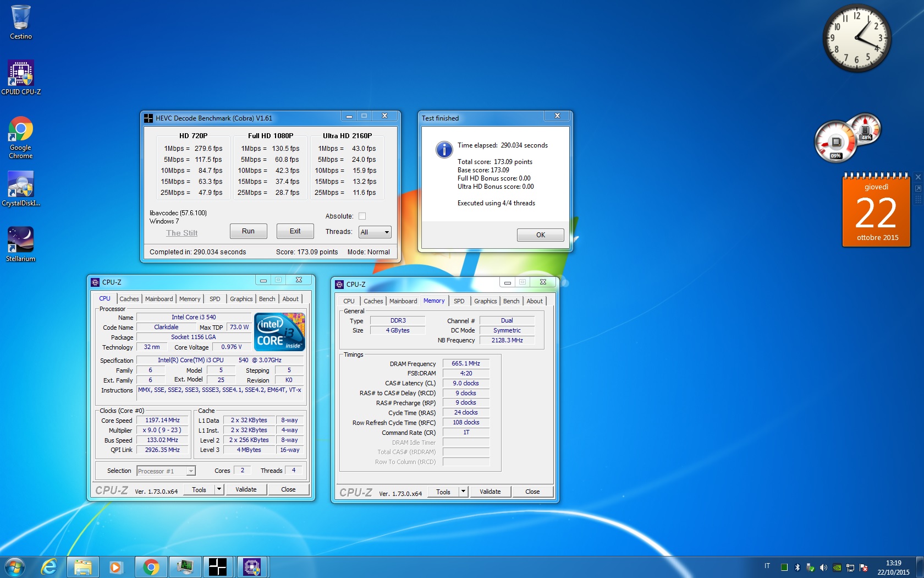This screenshot has width=924, height=578.
Task: Follow The Stilt link
Action: point(182,233)
